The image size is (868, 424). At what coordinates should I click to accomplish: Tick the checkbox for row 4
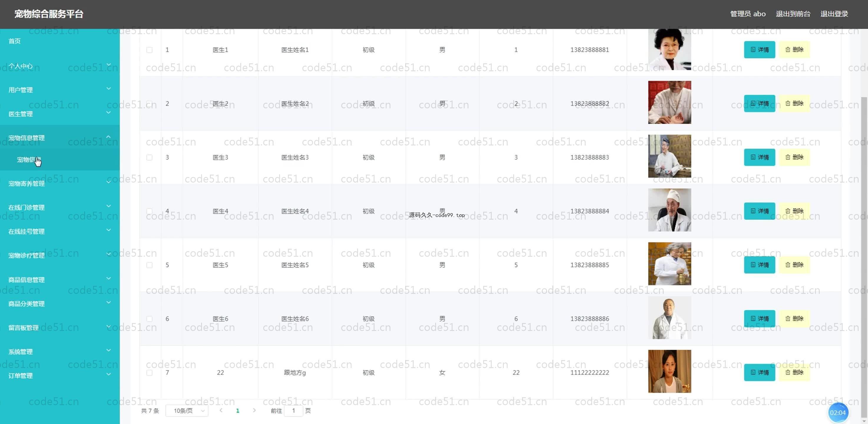[149, 211]
